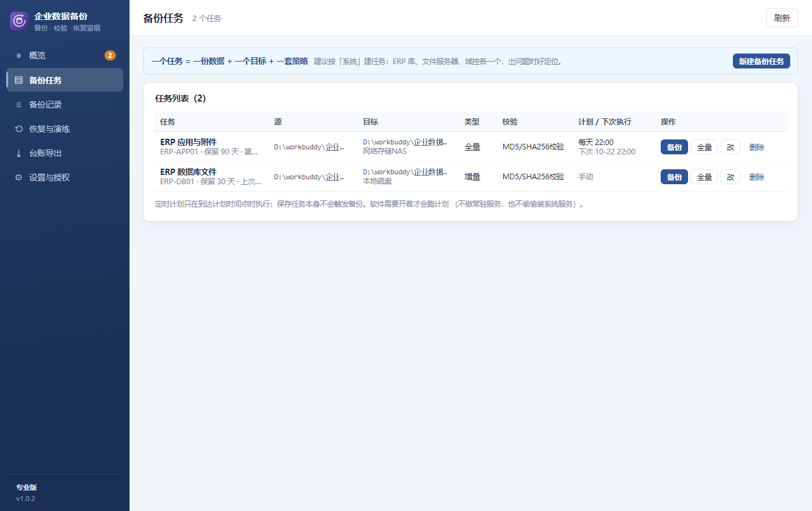Open 台账导出 page
Image resolution: width=812 pixels, height=511 pixels.
tap(65, 153)
